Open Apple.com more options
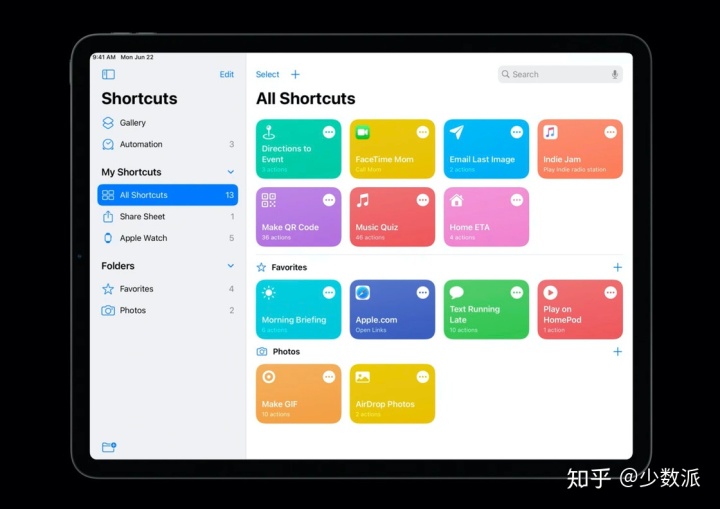The height and width of the screenshot is (509, 720). pyautogui.click(x=422, y=293)
